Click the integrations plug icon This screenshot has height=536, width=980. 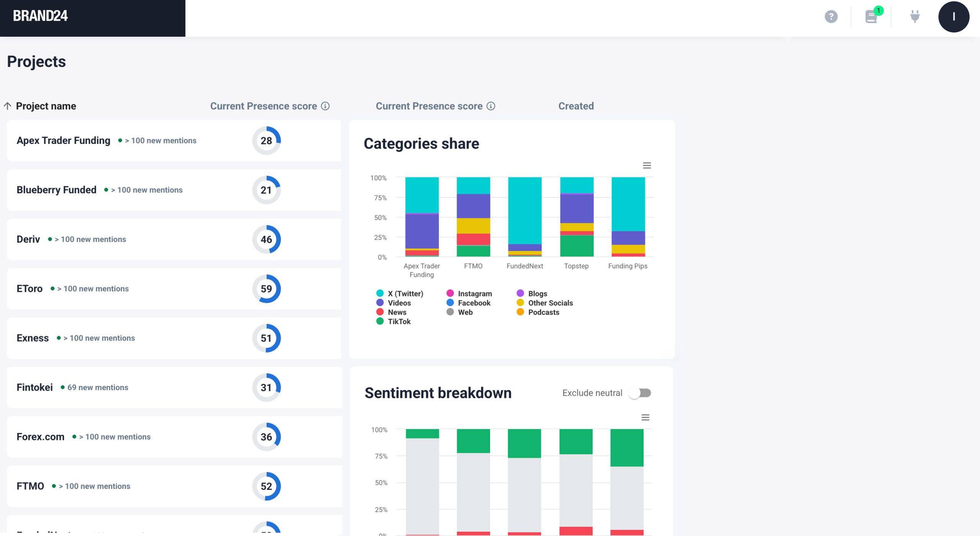tap(915, 17)
